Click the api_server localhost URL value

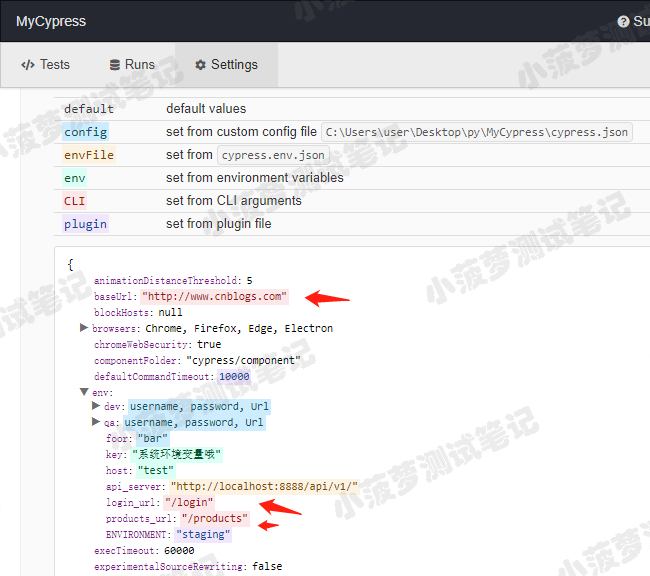264,486
